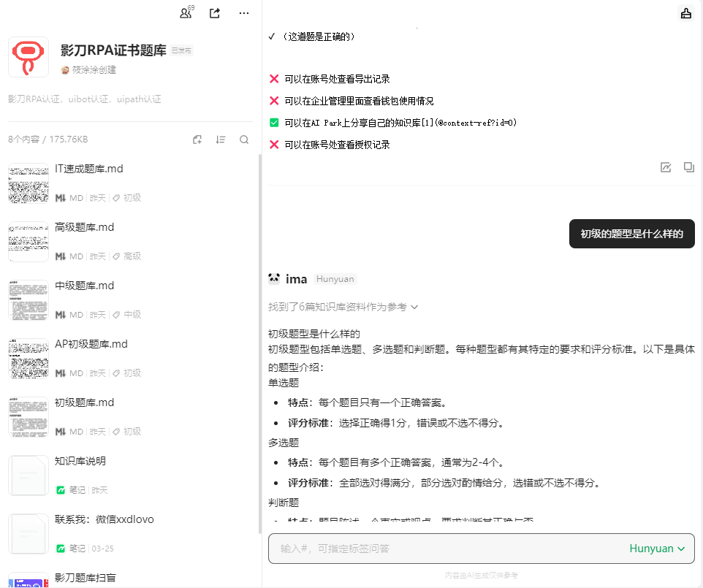Click the tag icon beside 中级 label
703x588 pixels.
tap(115, 315)
